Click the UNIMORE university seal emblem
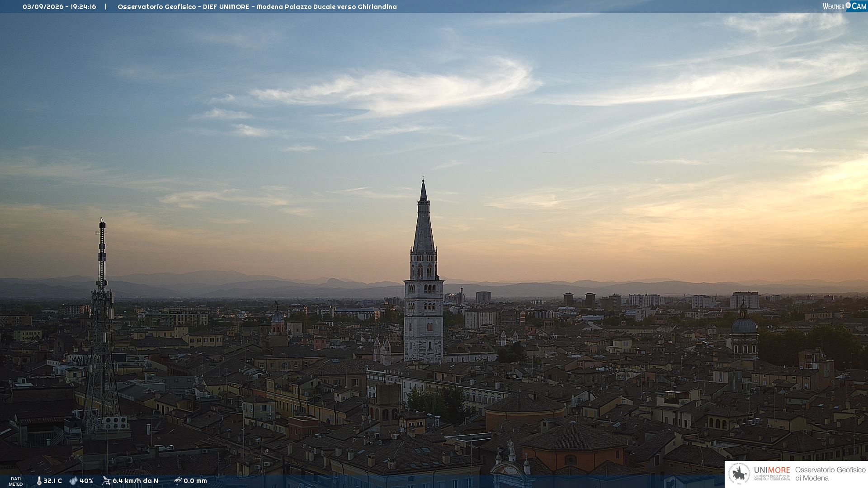868x488 pixels. [739, 474]
